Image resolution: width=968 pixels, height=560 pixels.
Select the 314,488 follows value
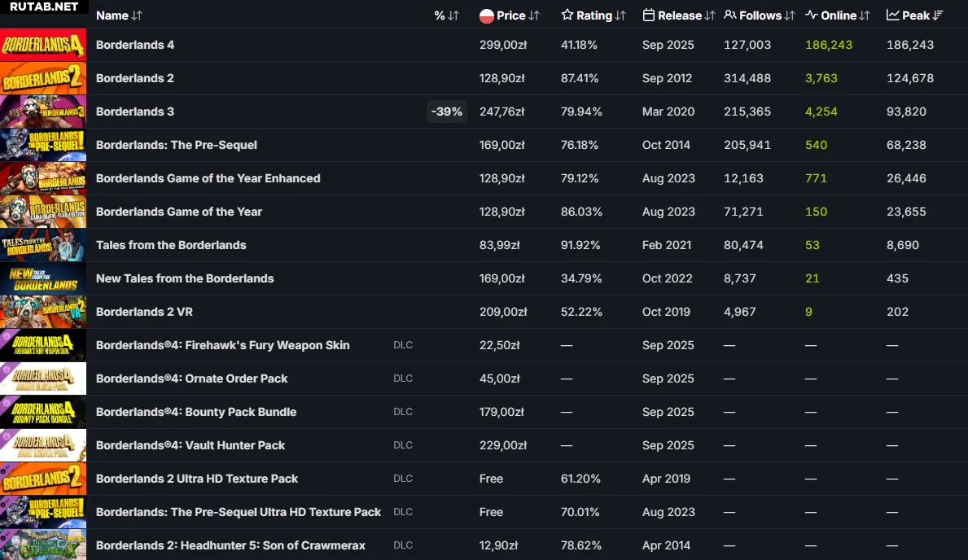click(x=747, y=78)
